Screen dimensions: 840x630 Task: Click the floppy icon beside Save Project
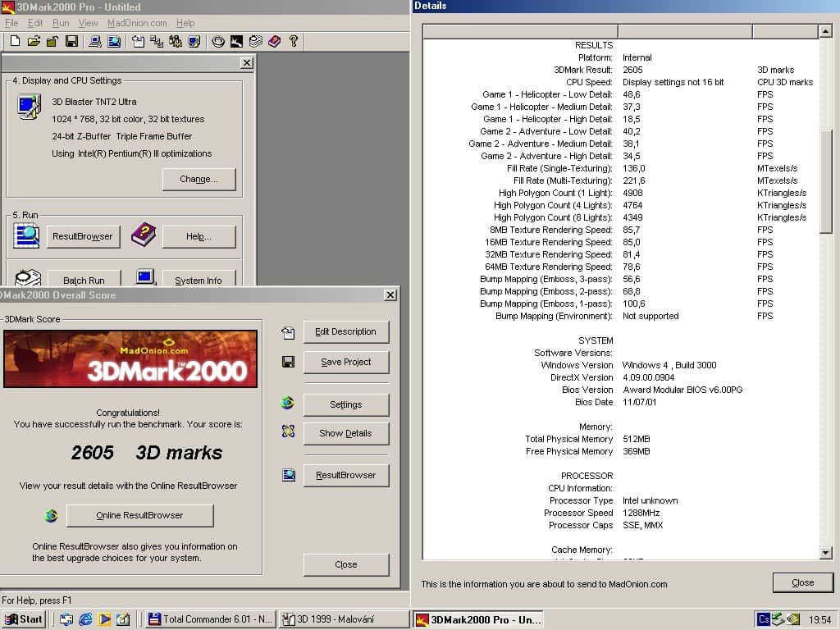288,362
